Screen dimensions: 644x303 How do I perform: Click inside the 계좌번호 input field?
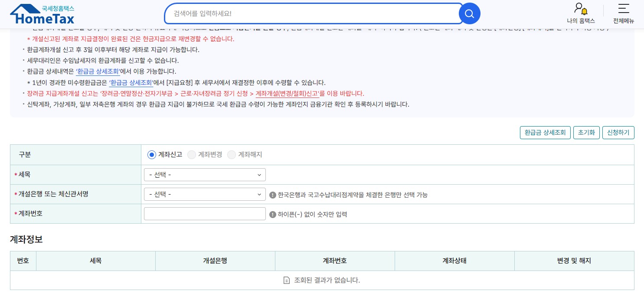[204, 214]
